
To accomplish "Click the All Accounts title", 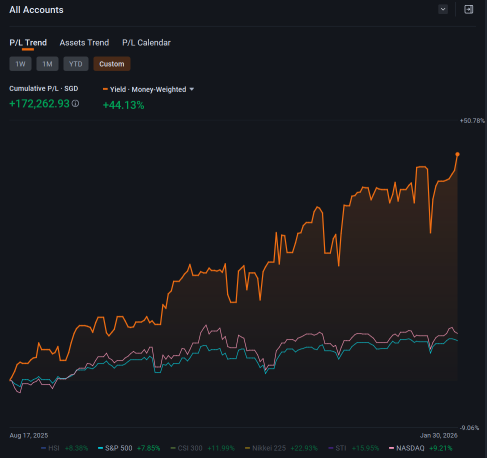I will point(36,10).
